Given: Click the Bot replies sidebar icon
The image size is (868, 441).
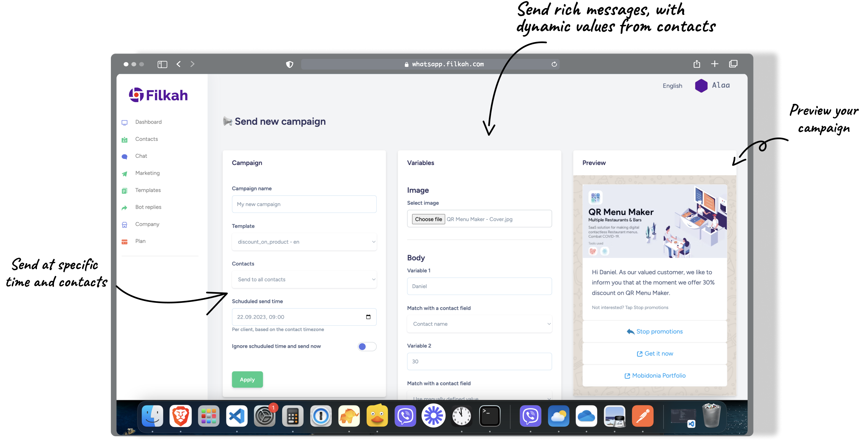Looking at the screenshot, I should (x=125, y=207).
